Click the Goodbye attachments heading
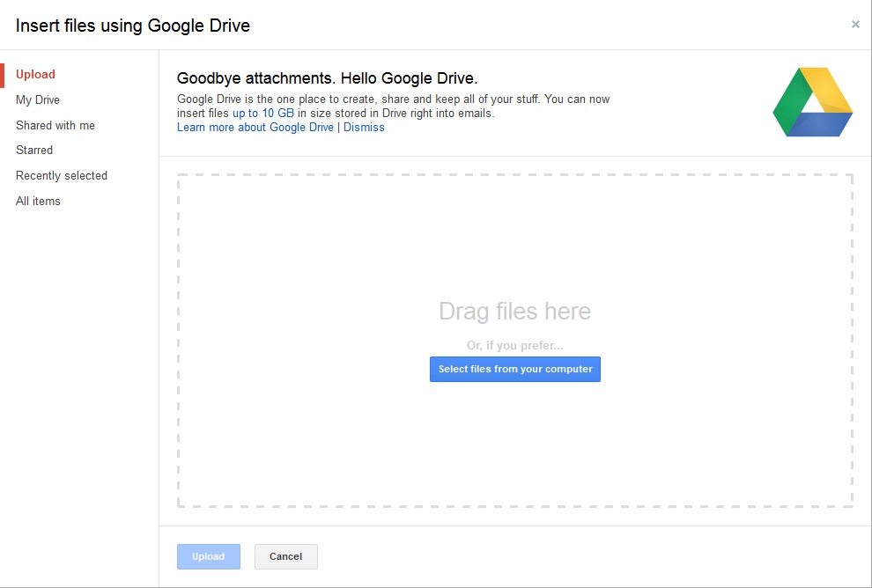Viewport: 872px width, 588px height. [327, 78]
